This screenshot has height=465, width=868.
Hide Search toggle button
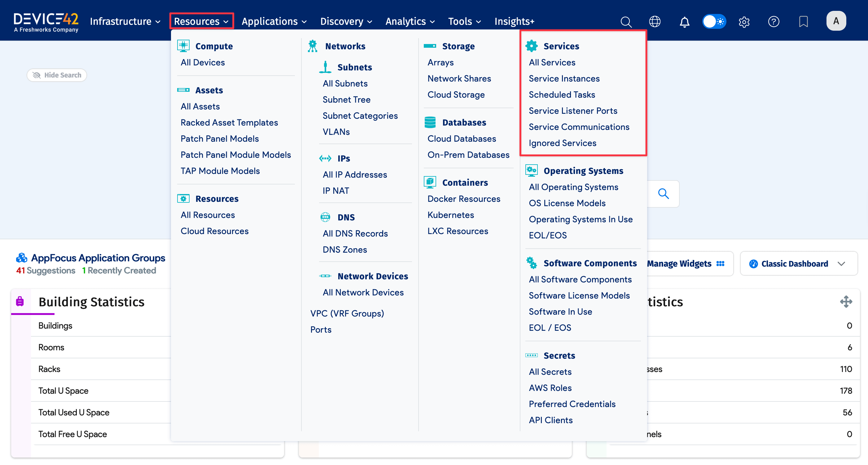57,75
